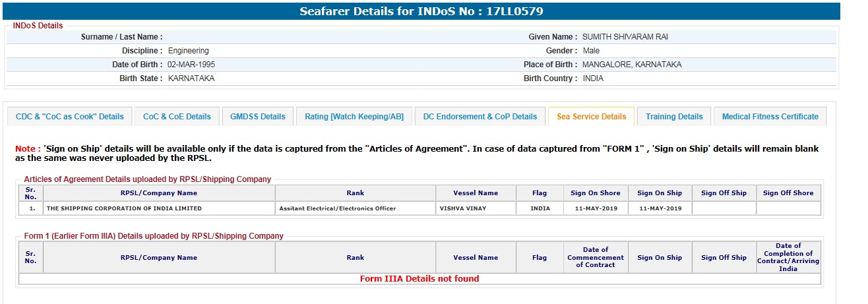The width and height of the screenshot is (868, 304).
Task: Open DC Endorsement & CoP Details tab
Action: click(x=480, y=117)
